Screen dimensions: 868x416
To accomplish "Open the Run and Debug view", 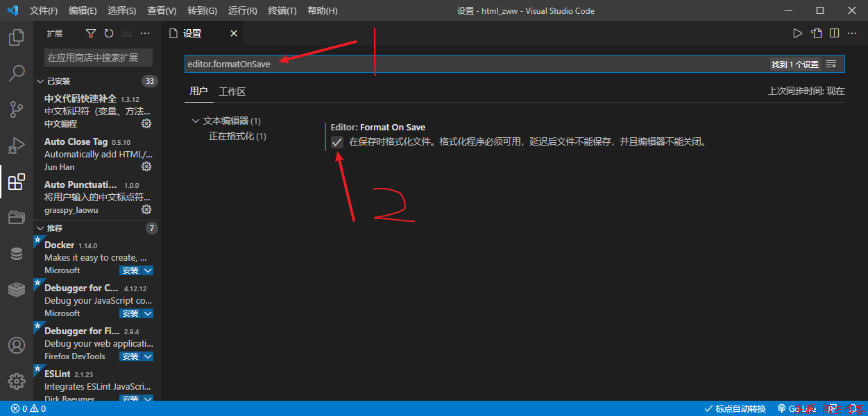I will pos(17,146).
